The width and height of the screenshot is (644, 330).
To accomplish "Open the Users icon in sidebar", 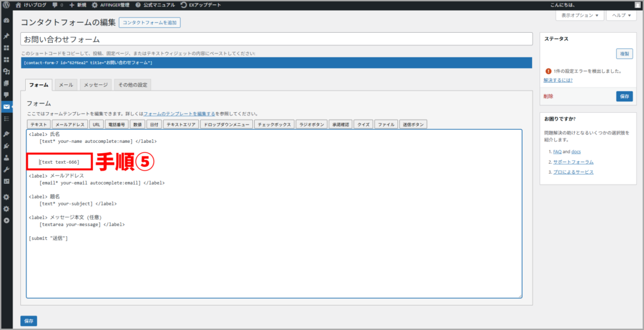I will (x=6, y=157).
